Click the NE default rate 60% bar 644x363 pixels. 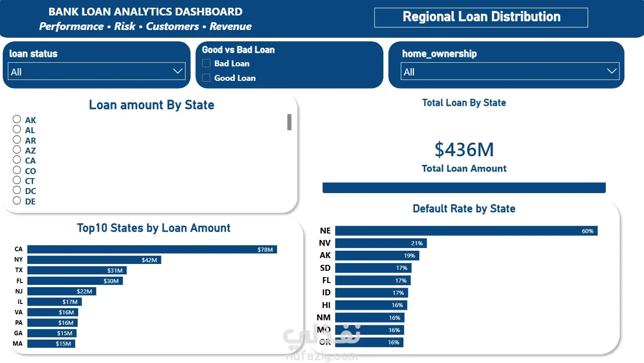(466, 231)
